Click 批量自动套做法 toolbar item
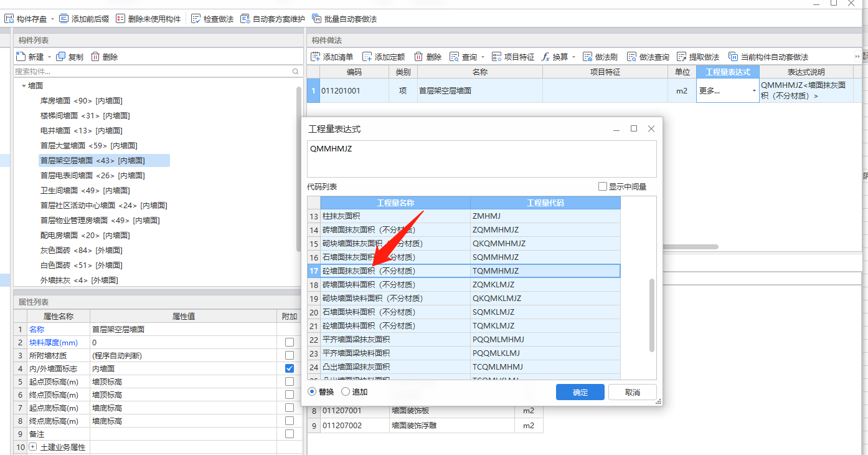868x455 pixels. (x=344, y=19)
